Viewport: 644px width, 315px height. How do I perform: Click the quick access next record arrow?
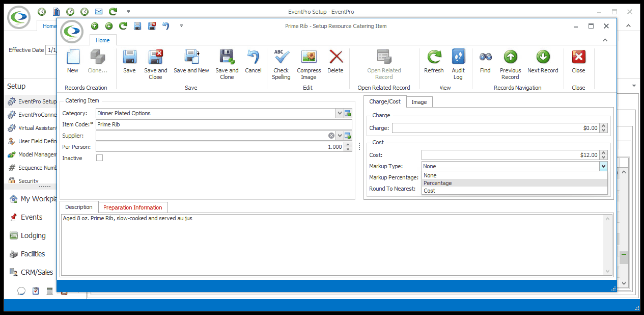(x=109, y=26)
